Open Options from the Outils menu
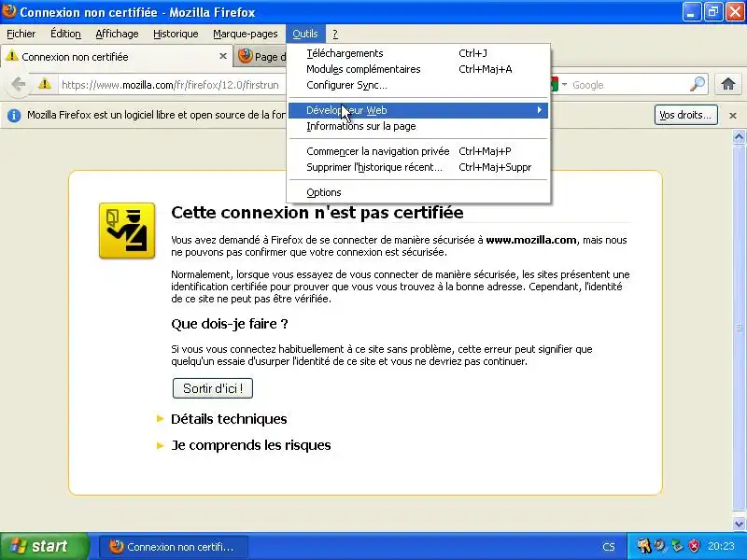 (418, 192)
